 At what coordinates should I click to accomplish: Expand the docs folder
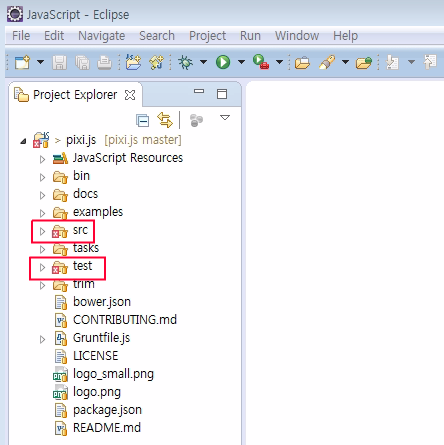pyautogui.click(x=42, y=195)
